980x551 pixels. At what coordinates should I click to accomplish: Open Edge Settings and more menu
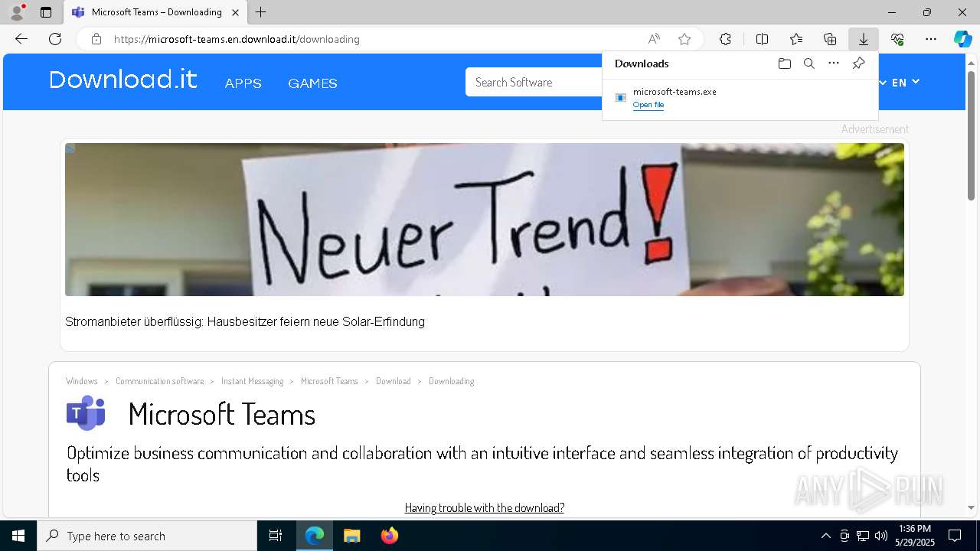(931, 39)
